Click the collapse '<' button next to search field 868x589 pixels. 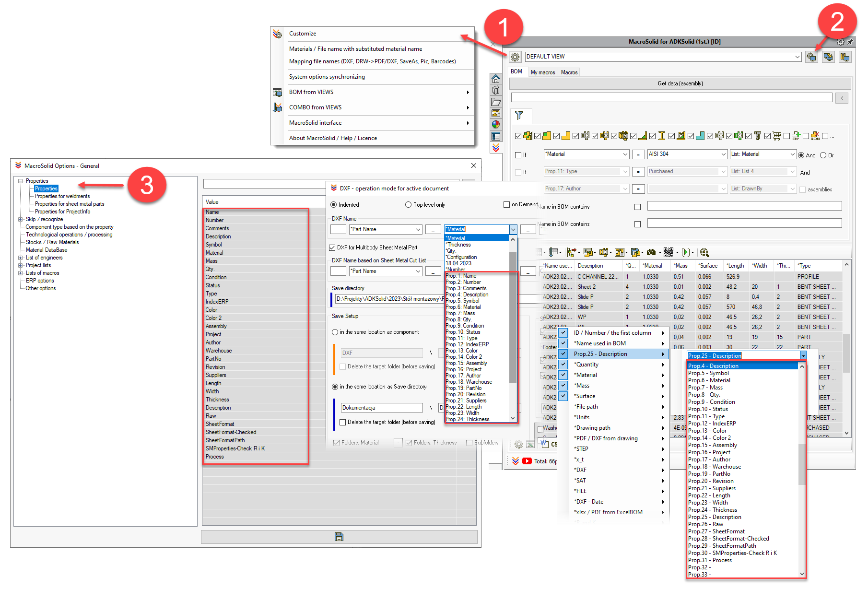coord(842,98)
